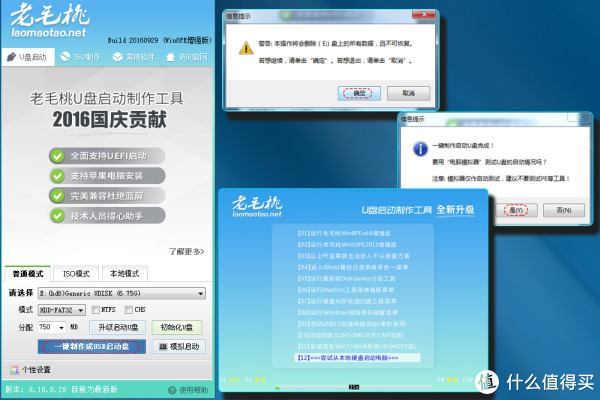The width and height of the screenshot is (600, 400).
Task: Select the ISO模式 mode tab
Action: tap(76, 274)
